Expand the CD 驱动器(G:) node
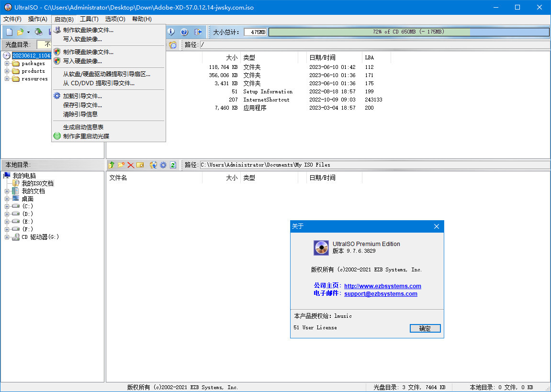551x392 pixels. [7, 237]
